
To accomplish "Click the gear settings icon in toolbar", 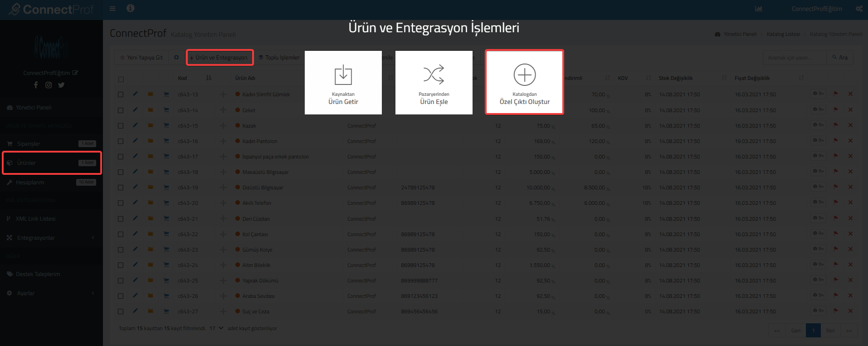I will point(176,58).
